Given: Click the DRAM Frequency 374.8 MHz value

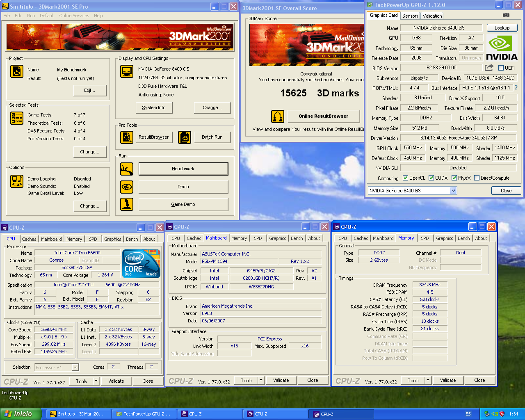Looking at the screenshot, I should coord(430,285).
